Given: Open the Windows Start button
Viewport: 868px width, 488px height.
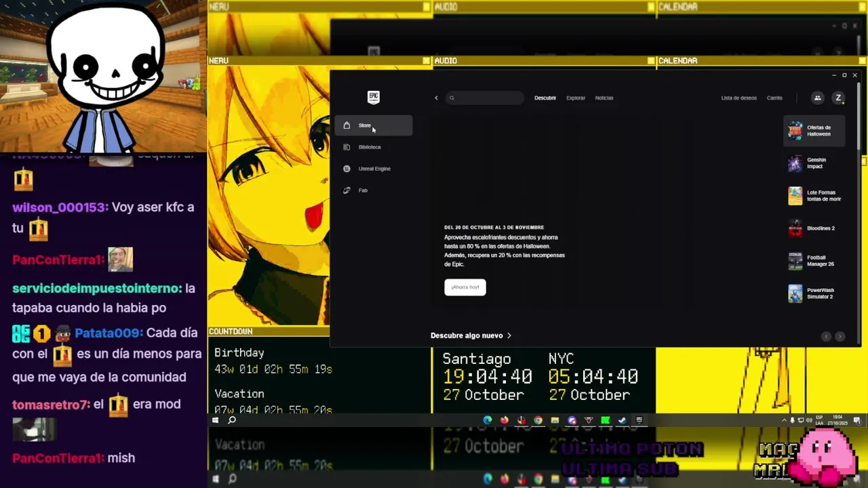Looking at the screenshot, I should pyautogui.click(x=216, y=420).
